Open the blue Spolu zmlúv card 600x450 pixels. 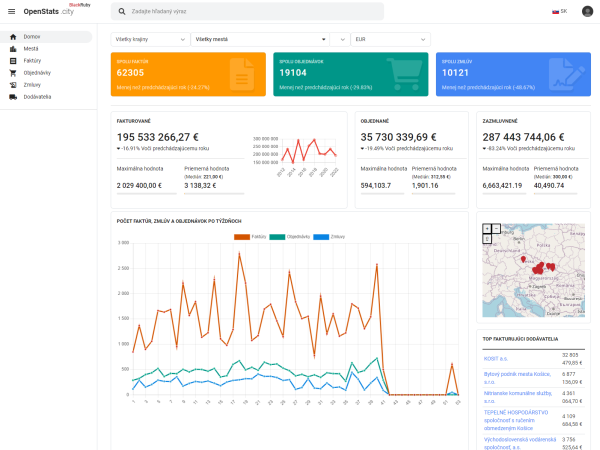click(513, 74)
